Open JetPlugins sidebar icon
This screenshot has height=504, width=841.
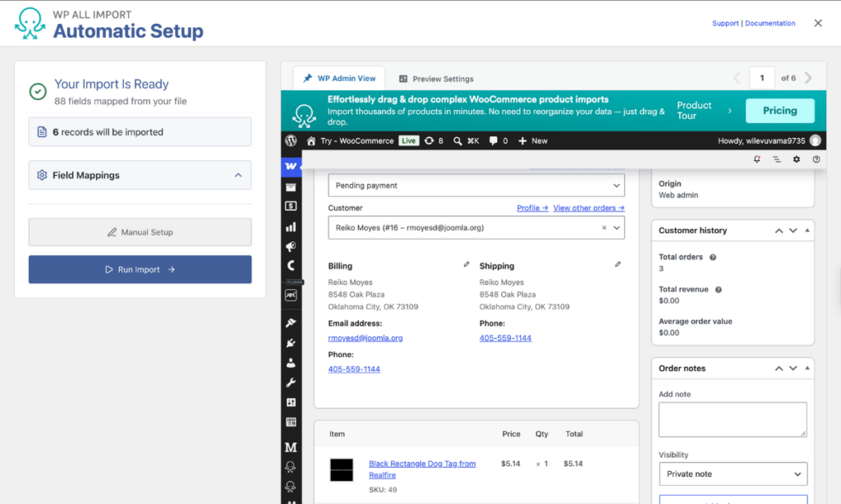coord(291,295)
